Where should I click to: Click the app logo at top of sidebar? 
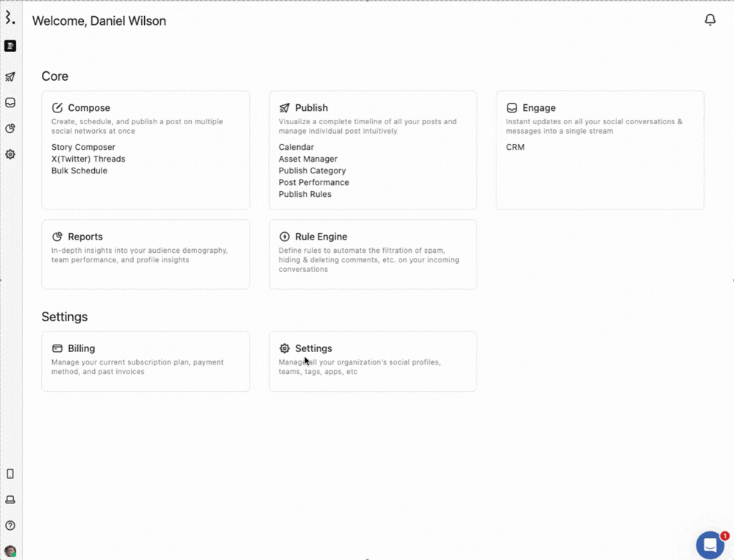[10, 16]
